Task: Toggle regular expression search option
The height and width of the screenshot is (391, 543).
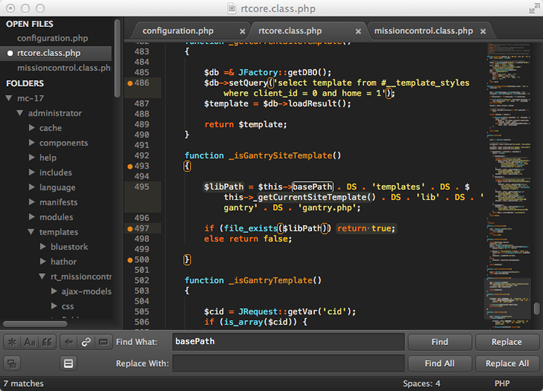Action: pyautogui.click(x=12, y=342)
